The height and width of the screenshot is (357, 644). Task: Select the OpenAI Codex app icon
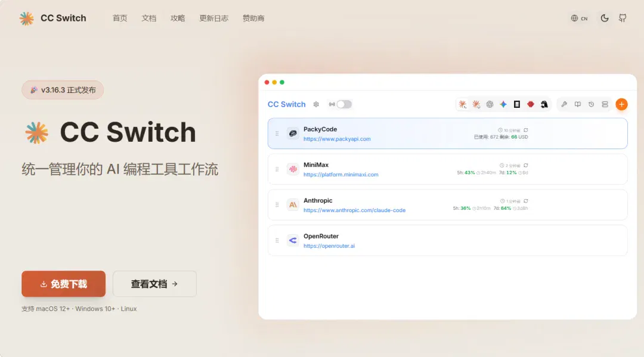[490, 104]
